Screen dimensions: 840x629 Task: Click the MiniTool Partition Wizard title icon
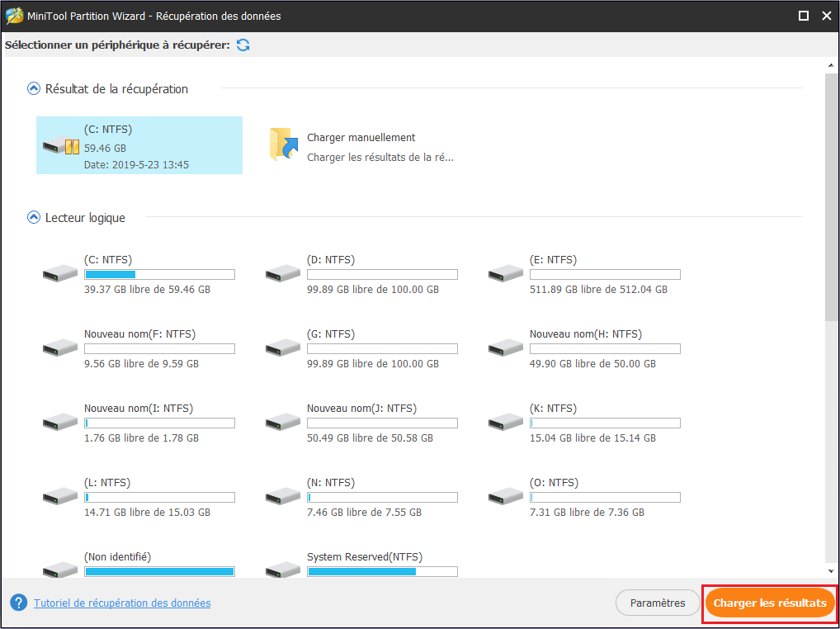(14, 16)
